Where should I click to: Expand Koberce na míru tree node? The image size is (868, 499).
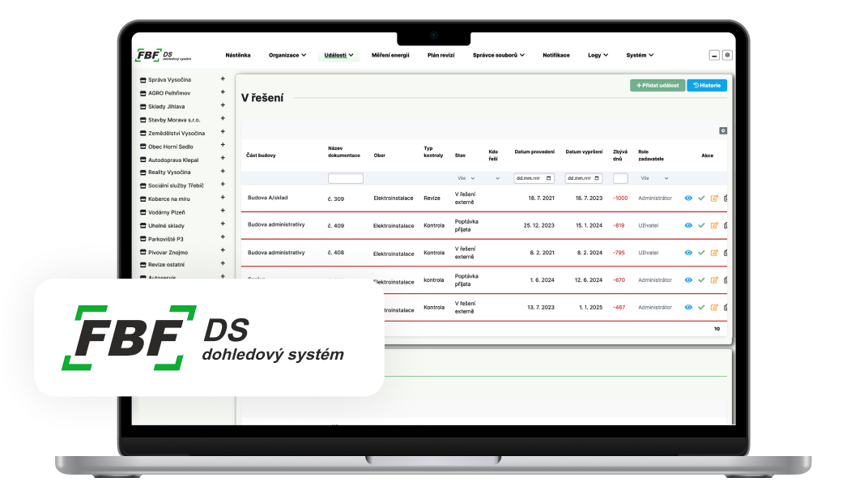[223, 198]
